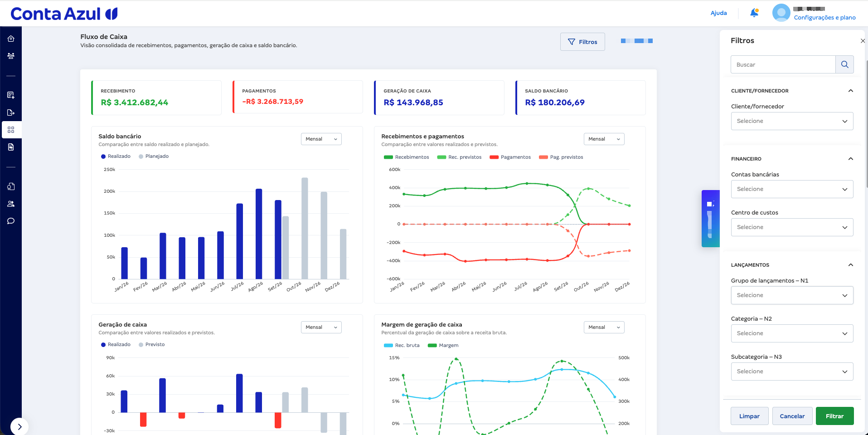The width and height of the screenshot is (868, 435).
Task: Toggle Margem legend series
Action: tap(443, 346)
